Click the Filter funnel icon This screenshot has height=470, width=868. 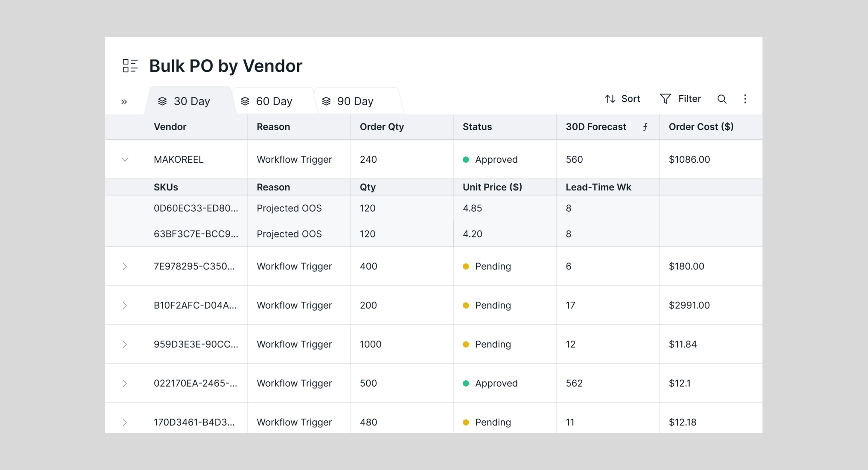click(x=665, y=99)
